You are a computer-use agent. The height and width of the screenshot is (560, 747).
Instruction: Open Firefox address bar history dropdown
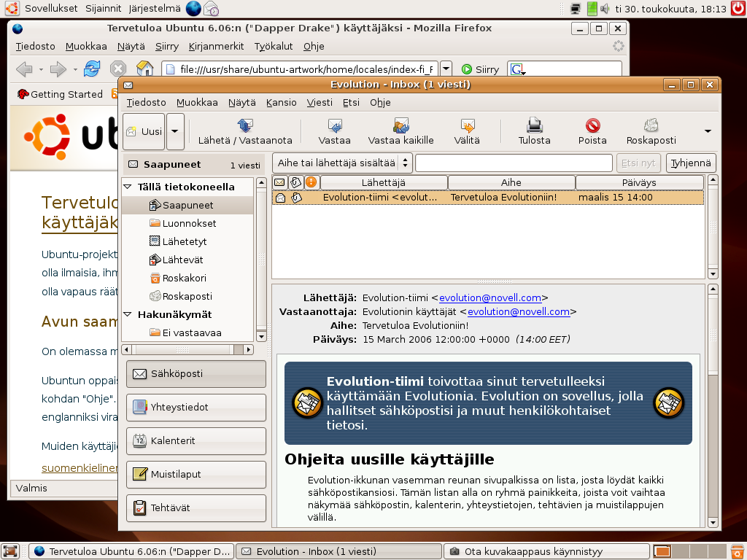click(x=446, y=69)
